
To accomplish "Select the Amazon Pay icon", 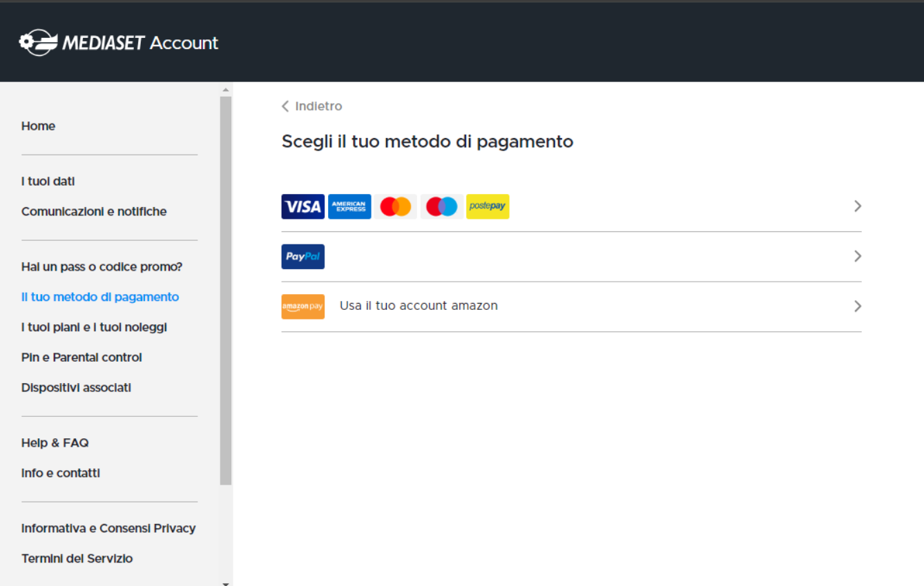I will tap(302, 306).
